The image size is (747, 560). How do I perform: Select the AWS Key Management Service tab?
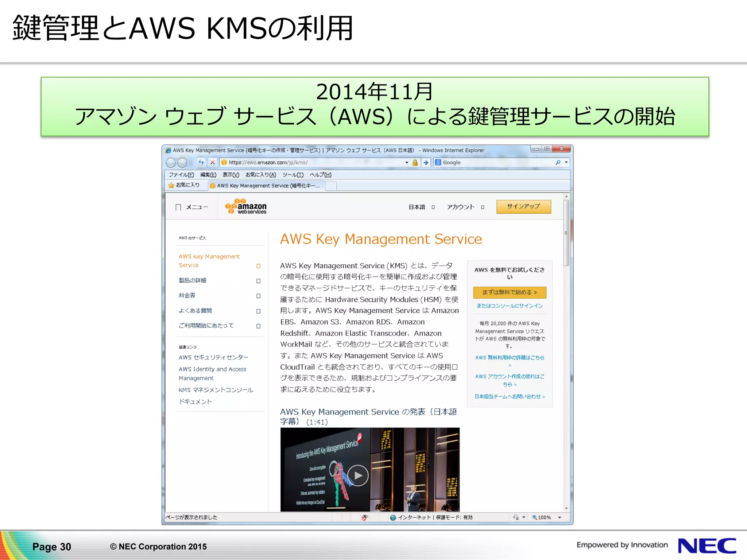[266, 186]
